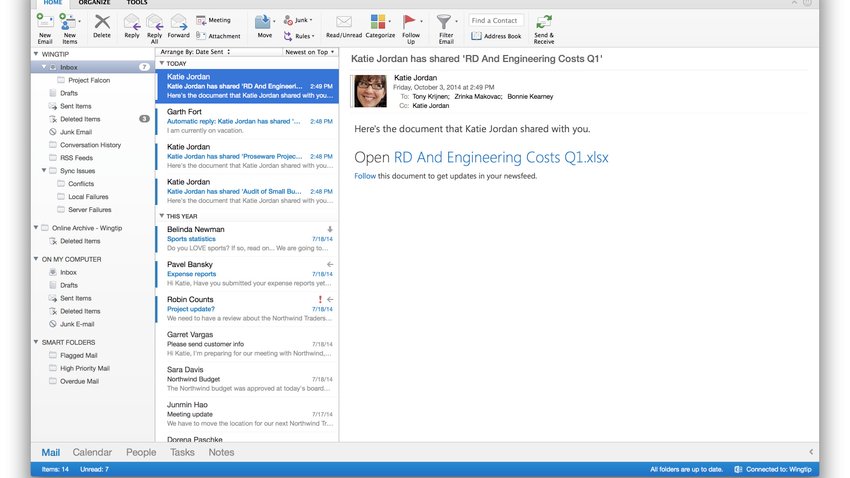This screenshot has height=478, width=850.
Task: Click the Follow Up flag
Action: pos(409,22)
